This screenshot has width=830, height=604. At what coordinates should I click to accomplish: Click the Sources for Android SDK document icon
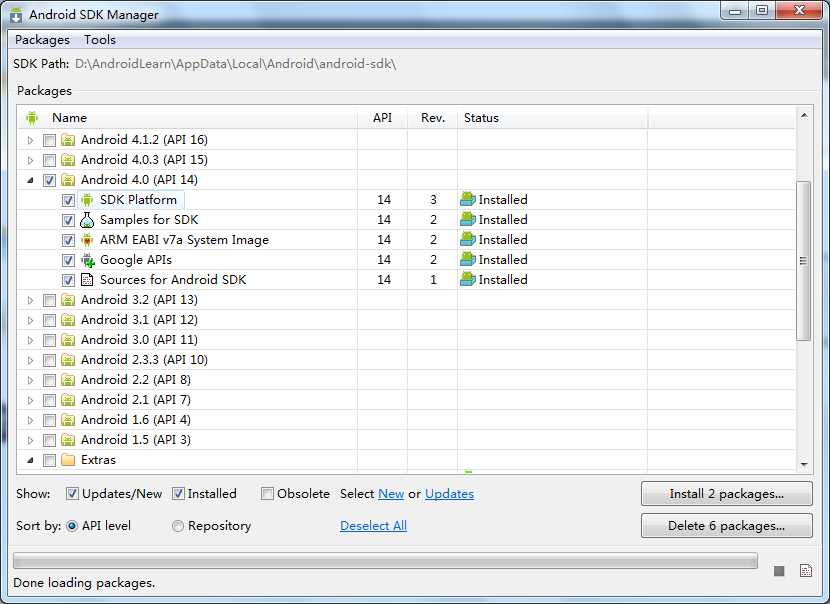click(87, 280)
